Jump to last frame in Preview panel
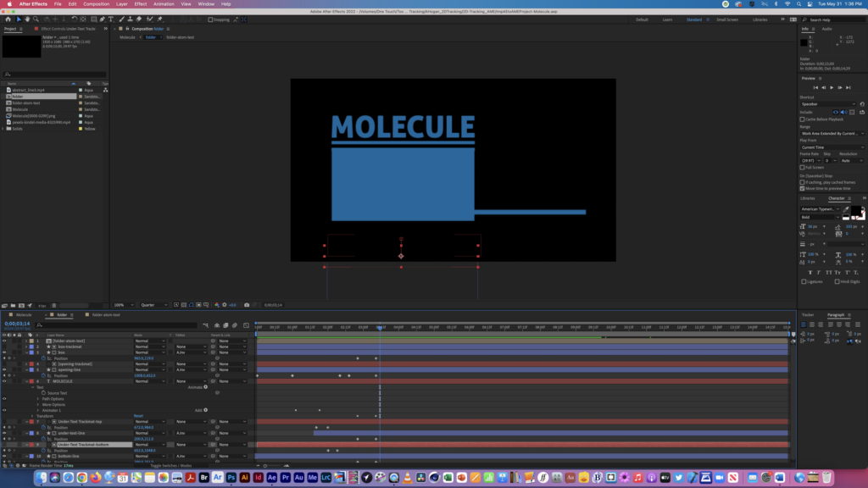 coord(848,87)
